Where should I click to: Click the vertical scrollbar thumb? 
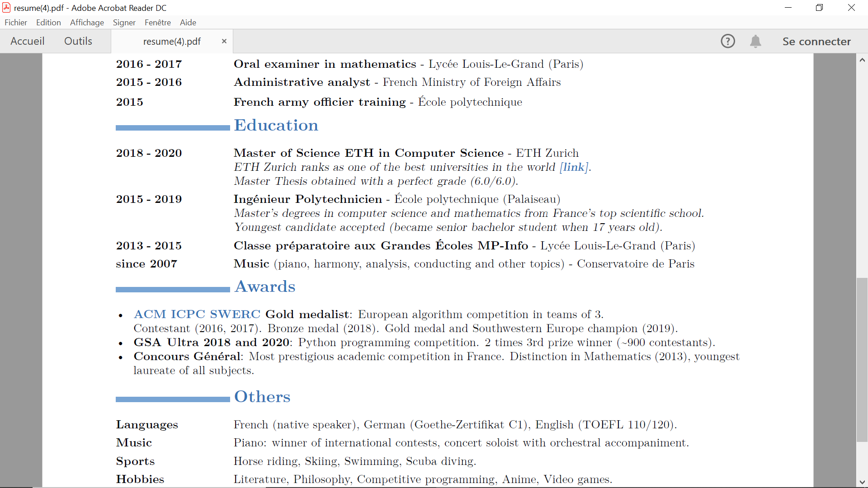click(x=862, y=360)
